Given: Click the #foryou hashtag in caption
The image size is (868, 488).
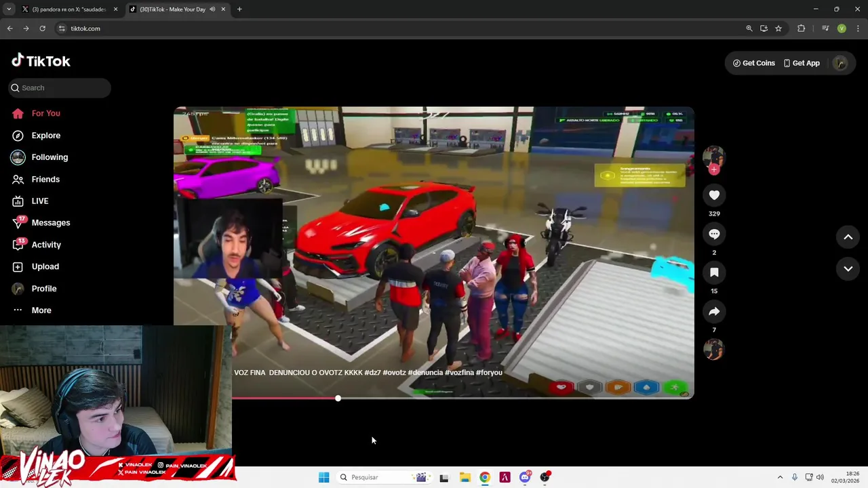Looking at the screenshot, I should 489,373.
